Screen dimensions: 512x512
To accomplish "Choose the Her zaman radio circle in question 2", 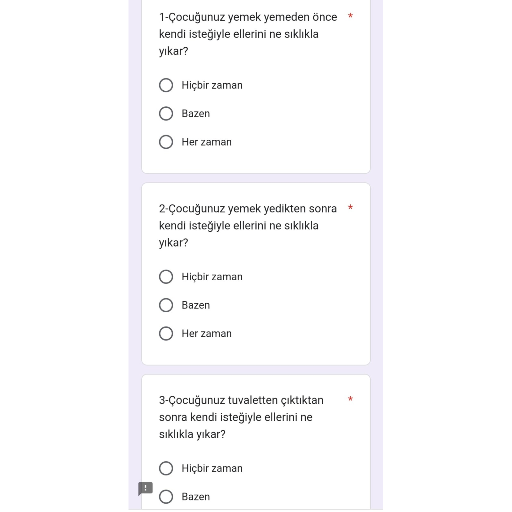I will pos(166,333).
